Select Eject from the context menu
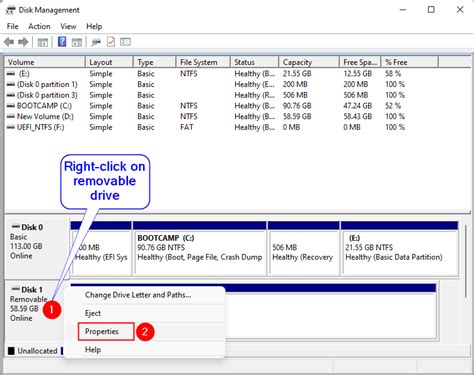Viewport: 474px width, 375px height. (93, 313)
